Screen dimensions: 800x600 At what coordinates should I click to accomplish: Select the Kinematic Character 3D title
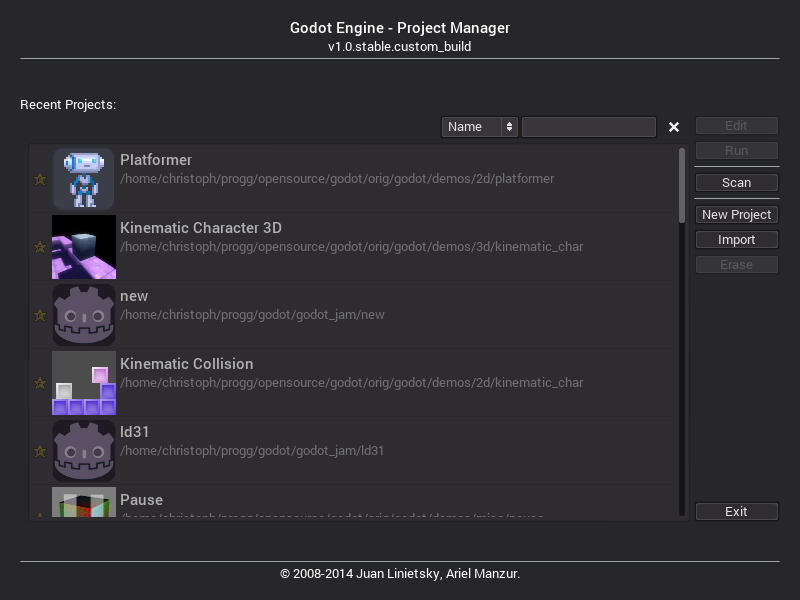coord(201,228)
